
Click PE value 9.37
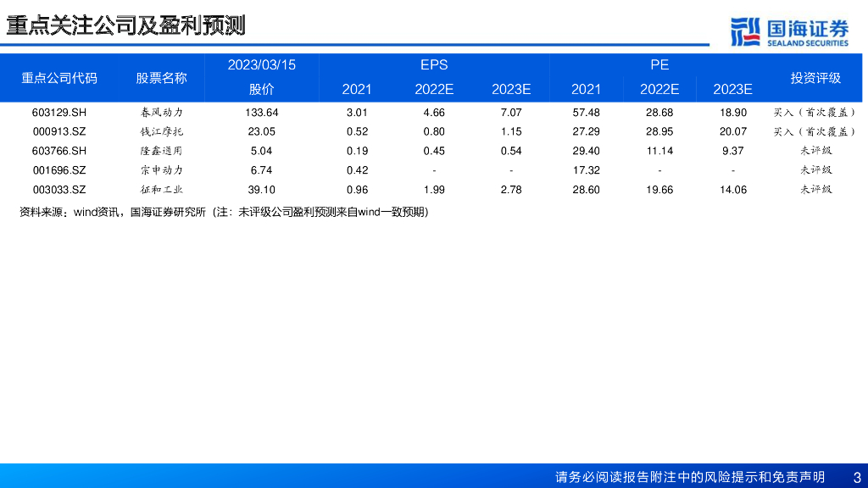coord(733,151)
